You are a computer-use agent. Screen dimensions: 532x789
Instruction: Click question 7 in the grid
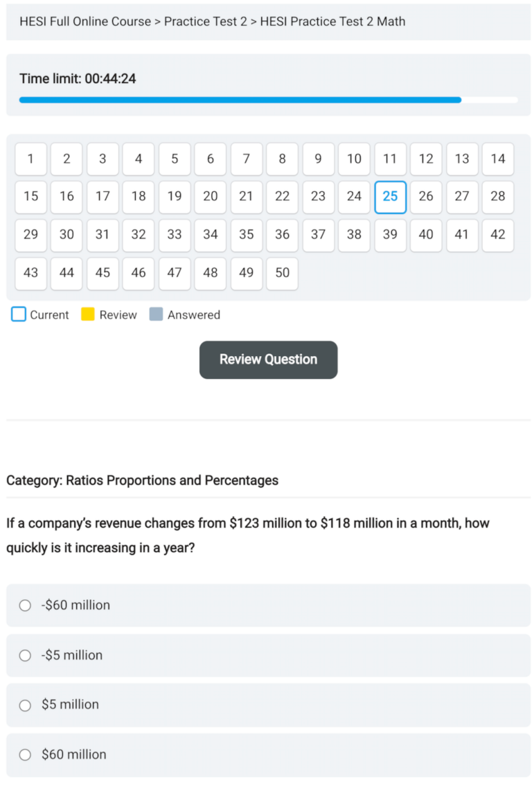pyautogui.click(x=246, y=159)
